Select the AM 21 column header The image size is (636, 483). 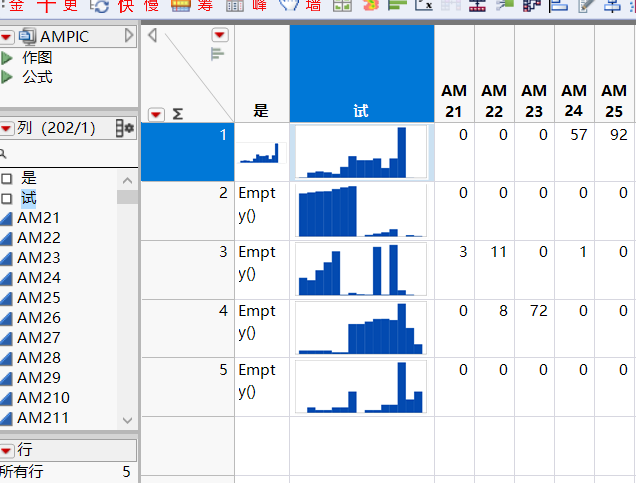[454, 73]
